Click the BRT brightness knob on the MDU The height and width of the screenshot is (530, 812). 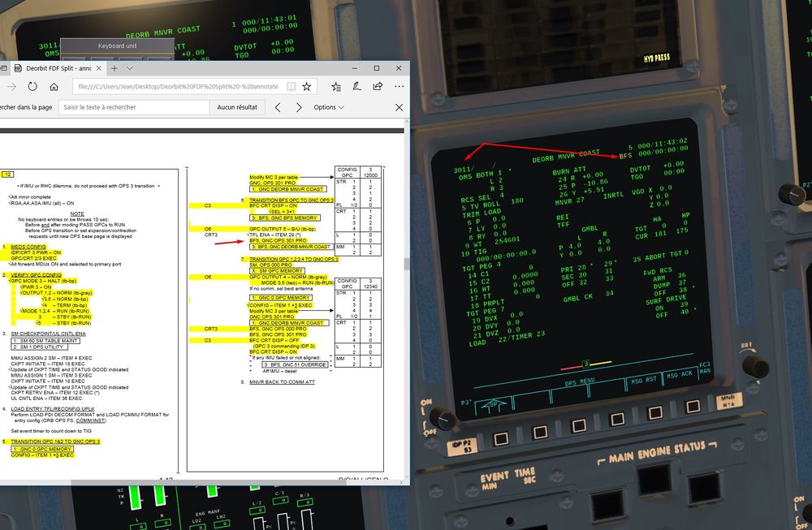coord(754,365)
